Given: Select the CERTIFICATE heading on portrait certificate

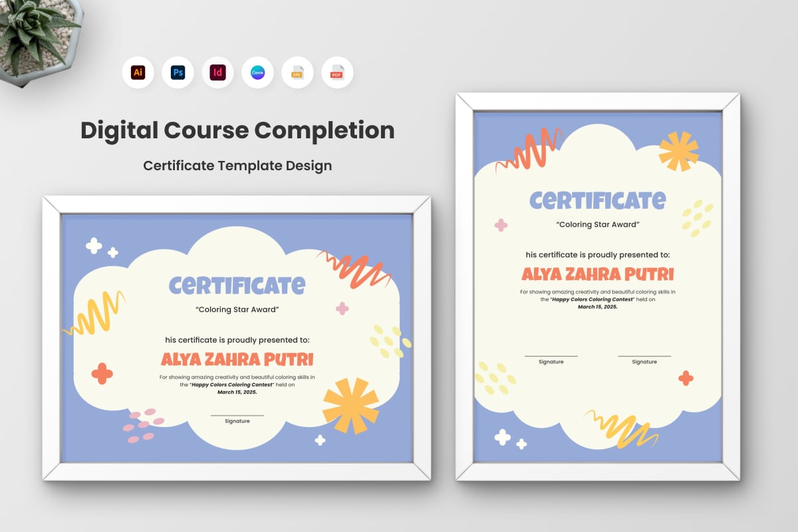Looking at the screenshot, I should tap(597, 199).
